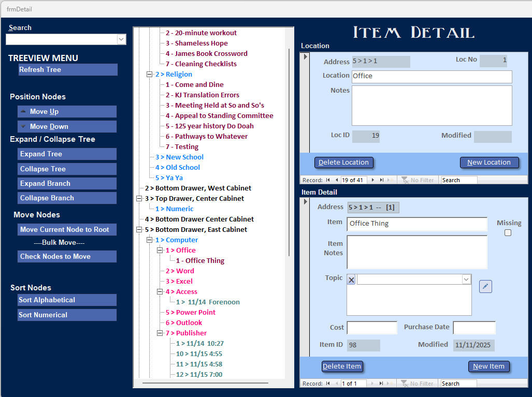Collapse the Access node in tree
532x397 pixels.
click(x=160, y=291)
